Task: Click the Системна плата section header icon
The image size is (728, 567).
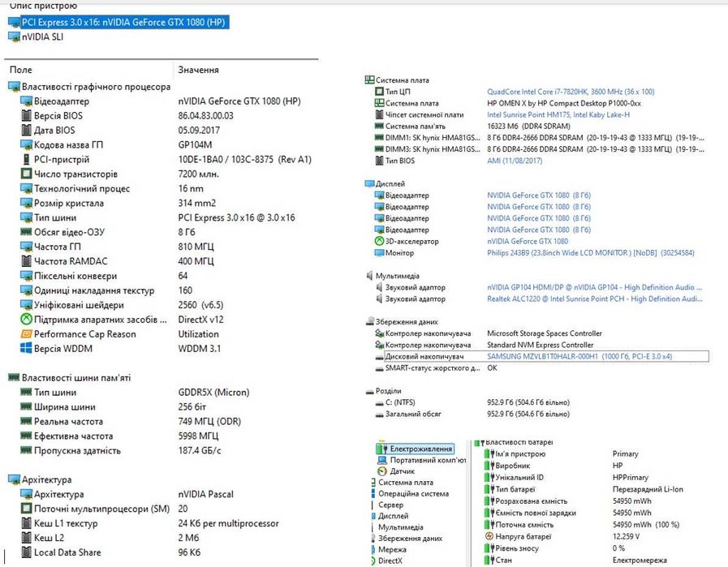Action: coord(369,79)
